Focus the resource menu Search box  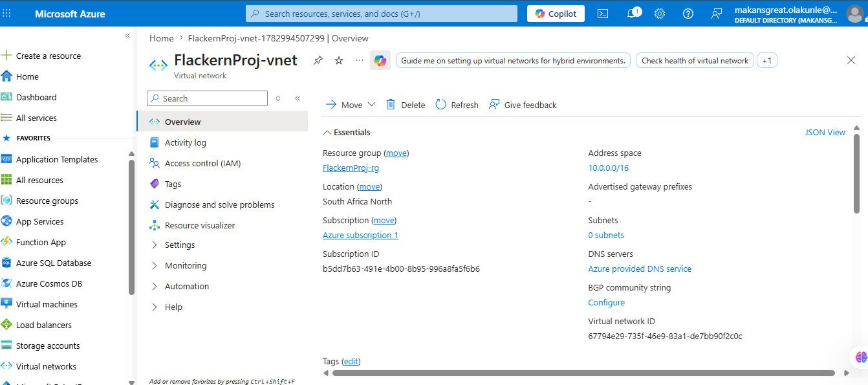(207, 98)
